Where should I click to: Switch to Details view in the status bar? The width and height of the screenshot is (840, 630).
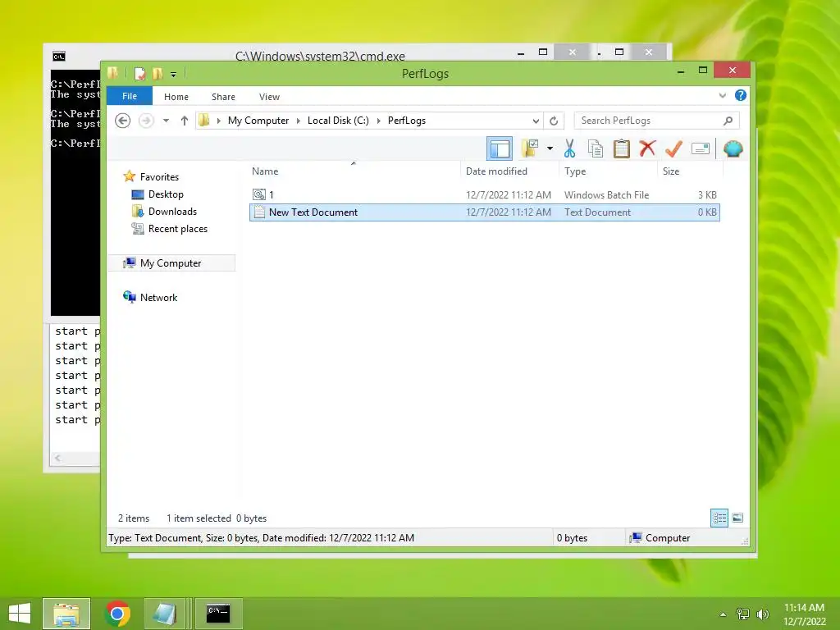click(x=719, y=518)
